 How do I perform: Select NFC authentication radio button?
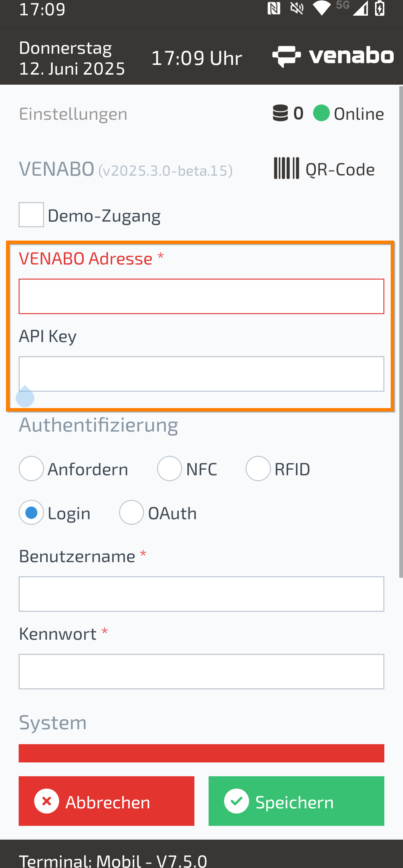pos(170,469)
